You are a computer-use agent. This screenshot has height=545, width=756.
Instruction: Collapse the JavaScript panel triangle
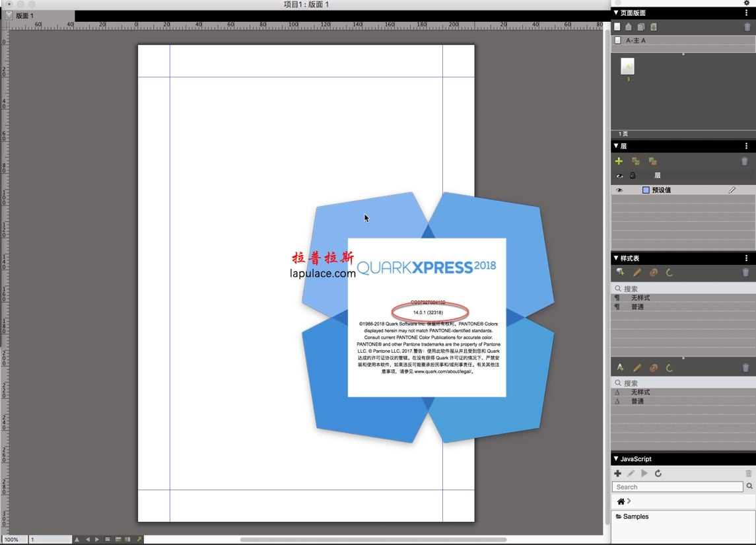(616, 458)
